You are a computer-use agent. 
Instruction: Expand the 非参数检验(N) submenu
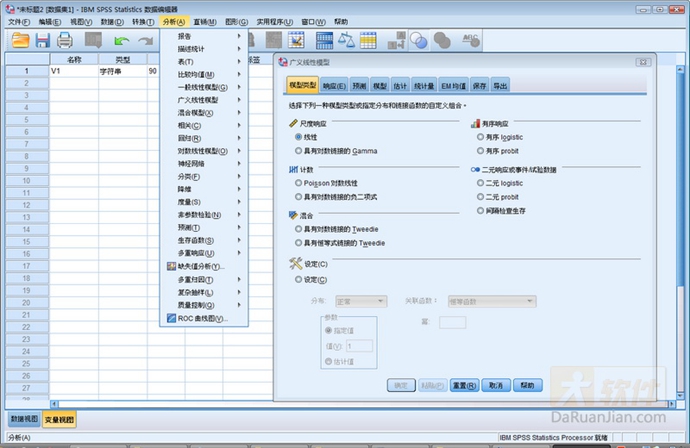point(204,215)
